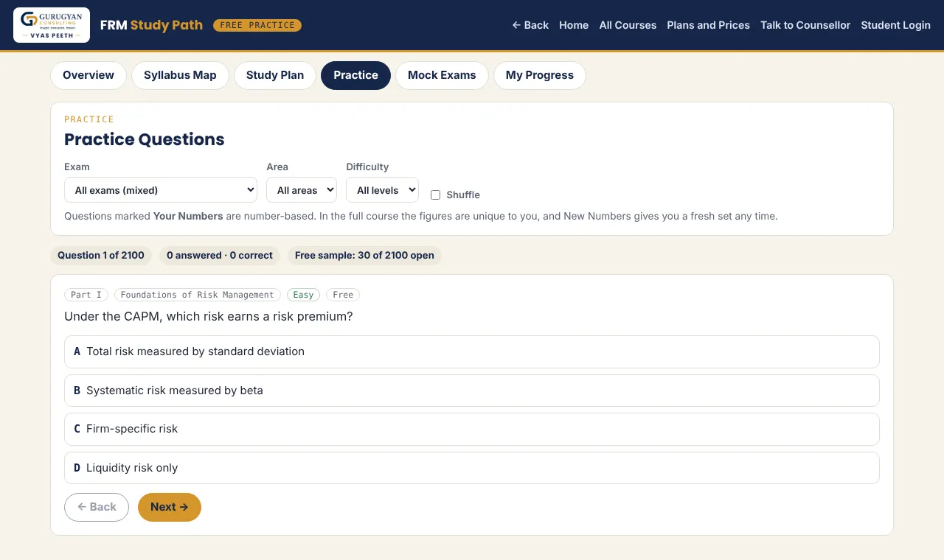Open the Area dropdown

coord(302,190)
